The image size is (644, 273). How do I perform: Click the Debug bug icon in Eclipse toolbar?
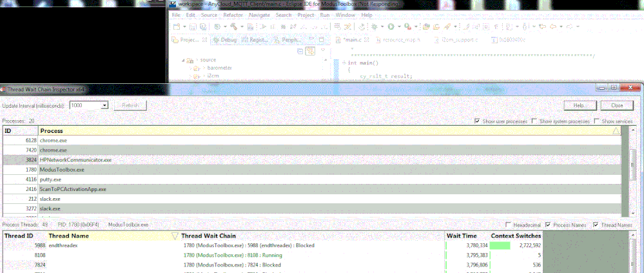pyautogui.click(x=374, y=26)
